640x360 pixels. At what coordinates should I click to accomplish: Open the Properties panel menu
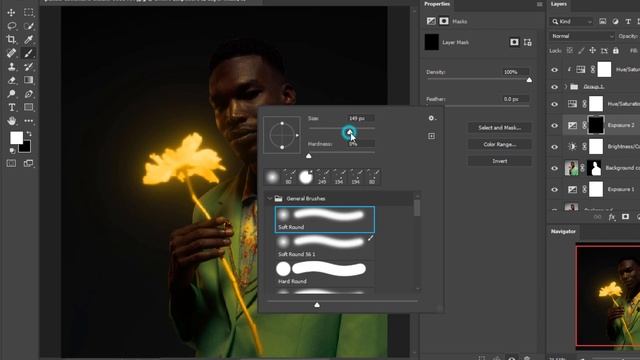(x=540, y=4)
